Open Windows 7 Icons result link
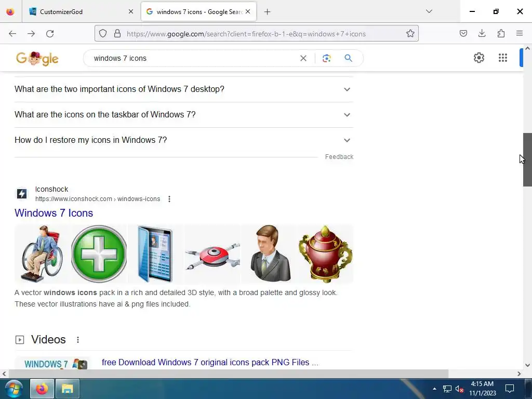Screen dimensions: 532x399 tap(54, 213)
